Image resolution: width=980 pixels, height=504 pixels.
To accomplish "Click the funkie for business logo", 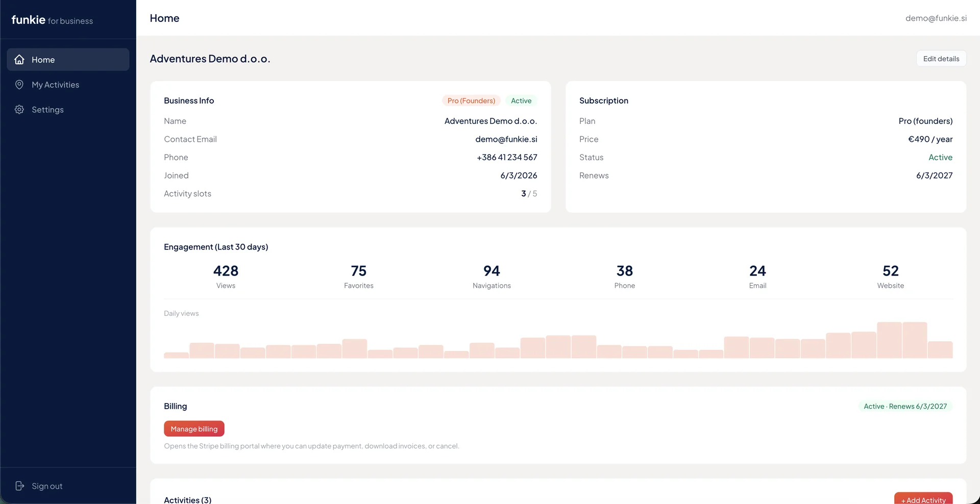I will click(52, 20).
